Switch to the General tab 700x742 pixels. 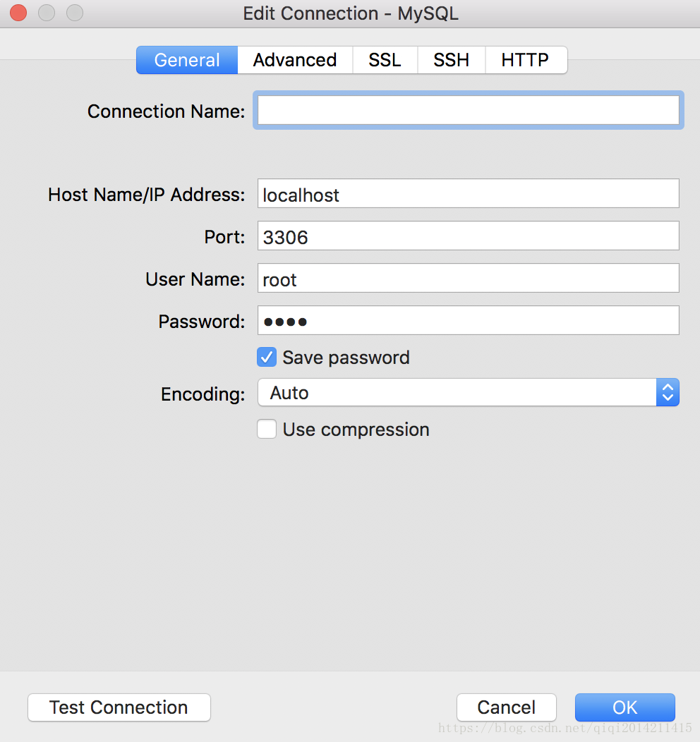tap(187, 60)
